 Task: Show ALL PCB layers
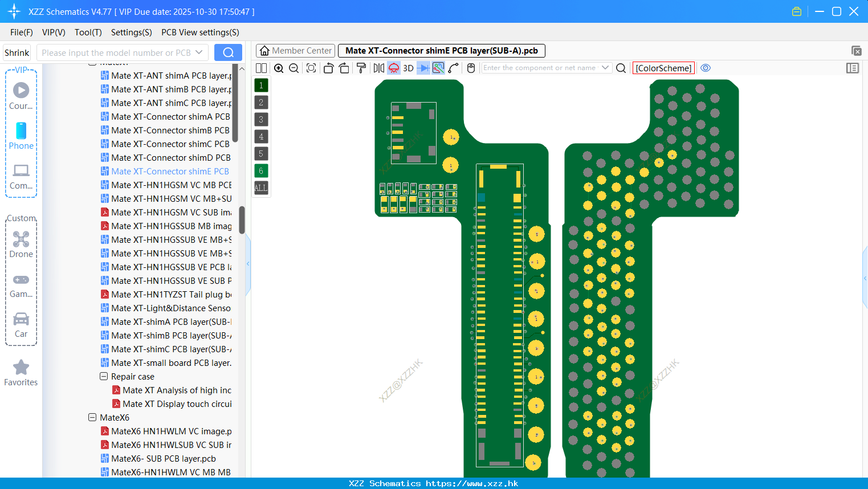click(x=261, y=188)
